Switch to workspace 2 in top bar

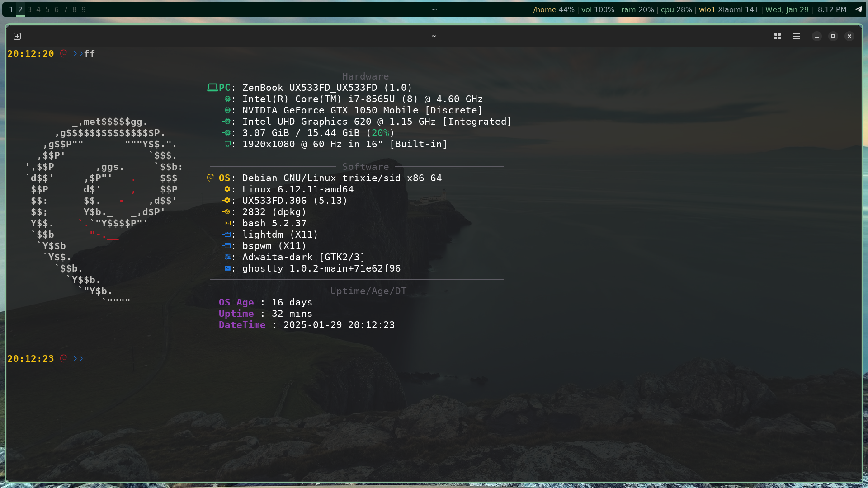20,9
